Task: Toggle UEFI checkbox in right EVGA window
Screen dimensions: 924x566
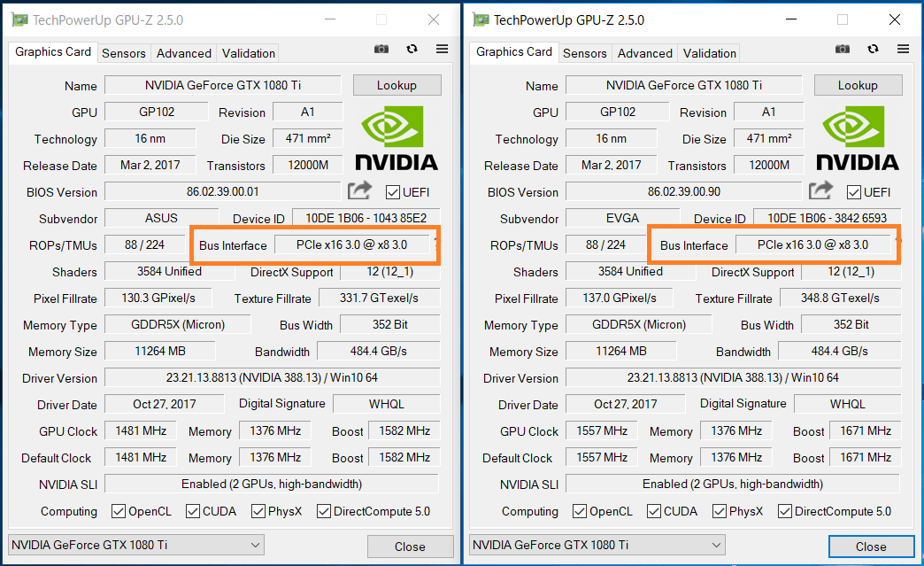Action: tap(853, 192)
